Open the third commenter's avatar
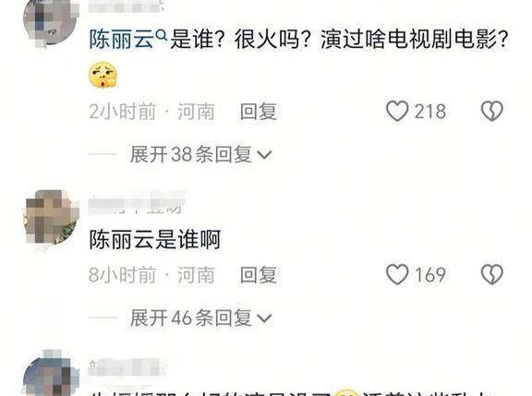 coord(51,375)
